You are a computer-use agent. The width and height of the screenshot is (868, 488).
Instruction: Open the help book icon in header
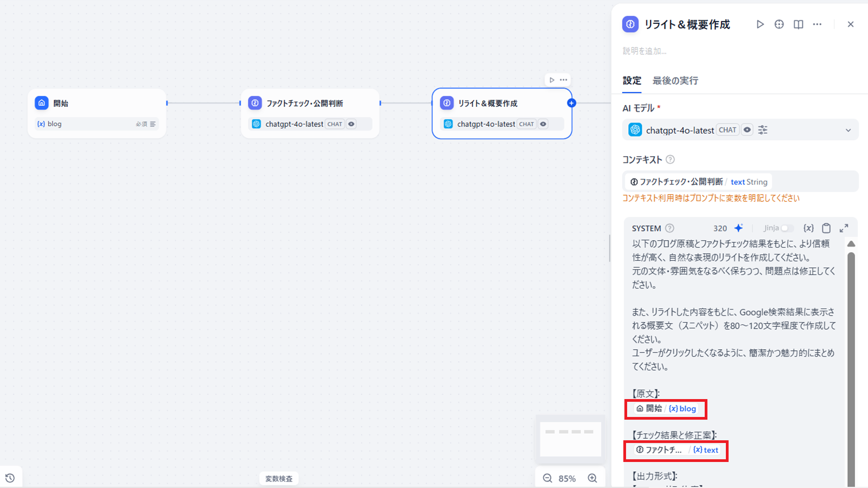click(798, 24)
